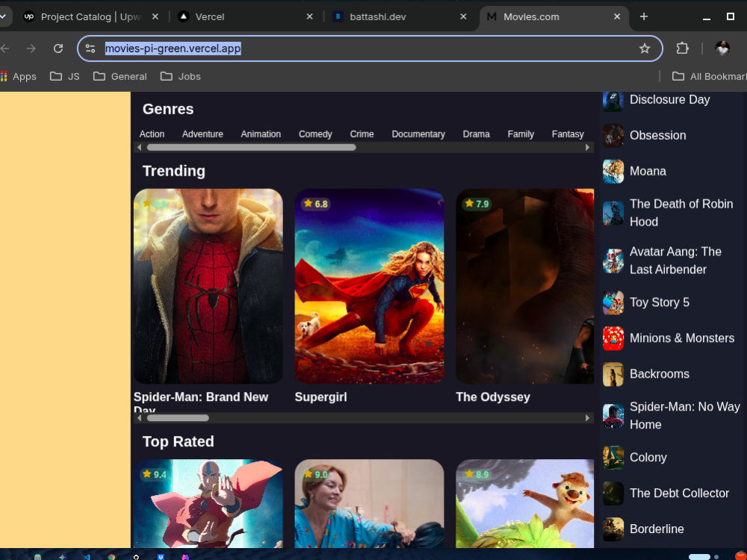Close the Vercel tab
Image resolution: width=747 pixels, height=560 pixels.
pyautogui.click(x=310, y=16)
